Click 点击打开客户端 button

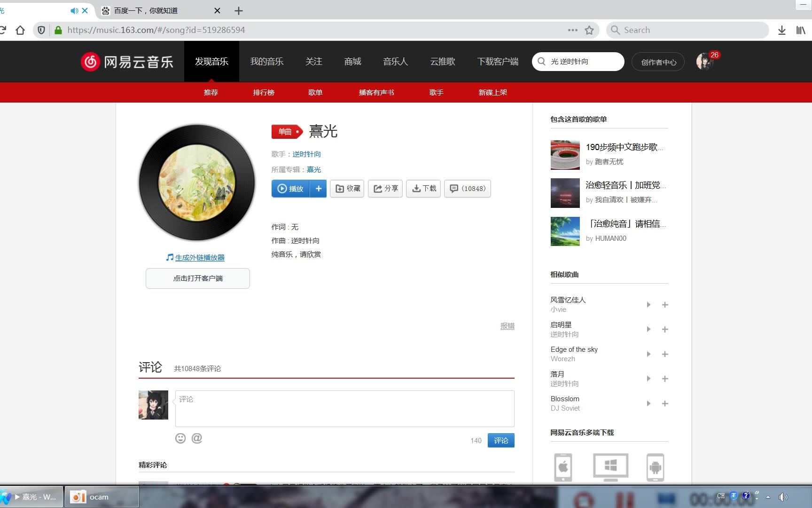pos(198,278)
